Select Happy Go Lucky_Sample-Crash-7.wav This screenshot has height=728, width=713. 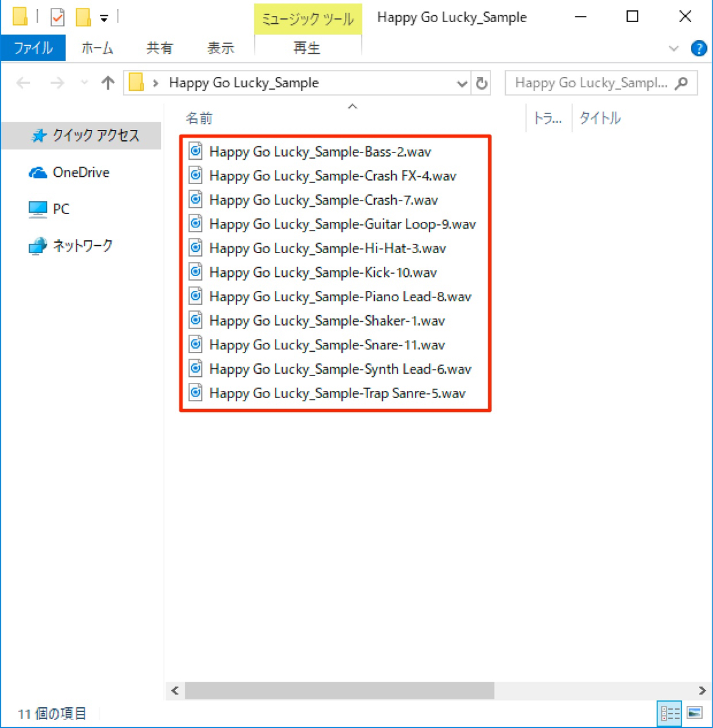[x=324, y=199]
